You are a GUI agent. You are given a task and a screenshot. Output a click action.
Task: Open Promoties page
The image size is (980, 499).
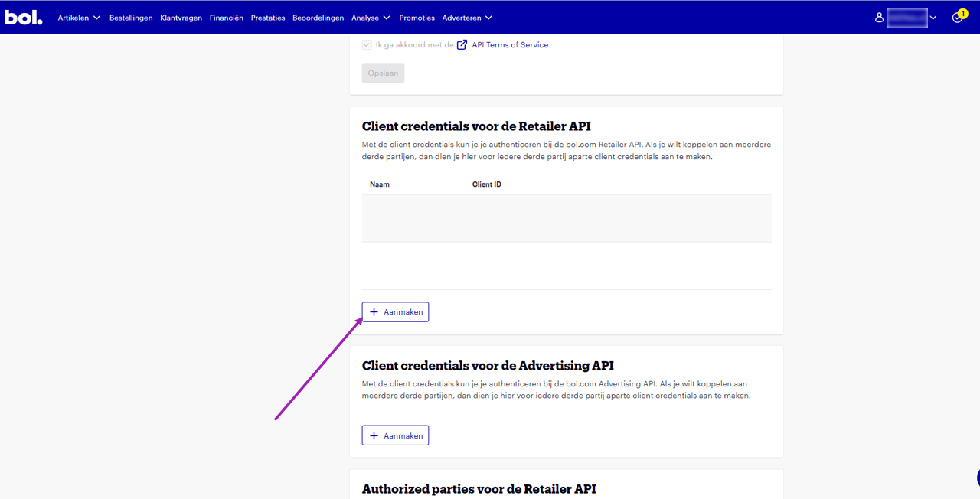(416, 18)
